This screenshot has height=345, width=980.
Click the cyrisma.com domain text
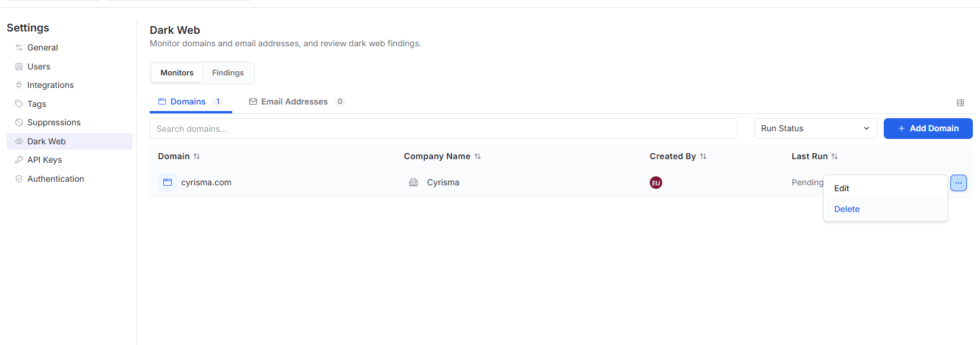coord(206,182)
